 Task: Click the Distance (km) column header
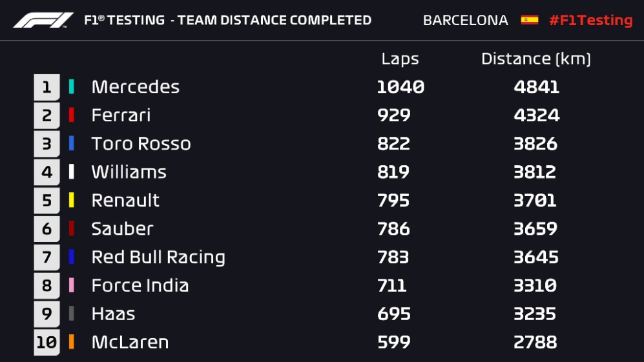pyautogui.click(x=535, y=59)
